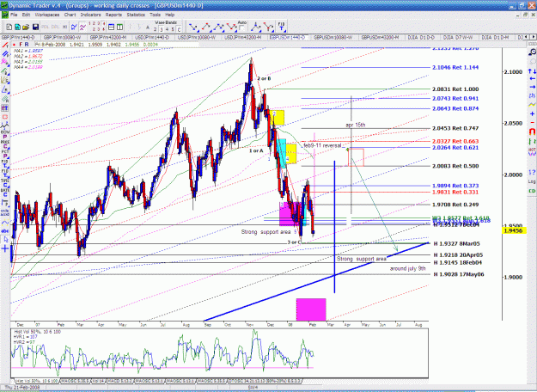This screenshot has width=537, height=392.
Task: Open the Indicators menu
Action: tap(90, 15)
